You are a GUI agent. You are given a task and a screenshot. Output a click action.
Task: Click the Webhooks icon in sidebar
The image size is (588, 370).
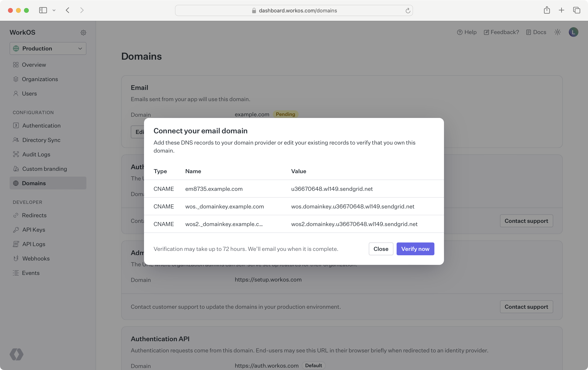(16, 258)
